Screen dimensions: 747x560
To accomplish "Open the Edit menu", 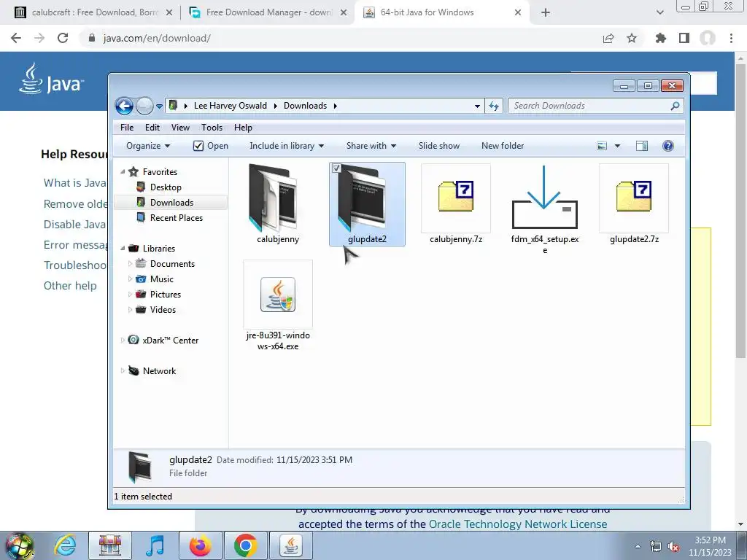I will 152,128.
